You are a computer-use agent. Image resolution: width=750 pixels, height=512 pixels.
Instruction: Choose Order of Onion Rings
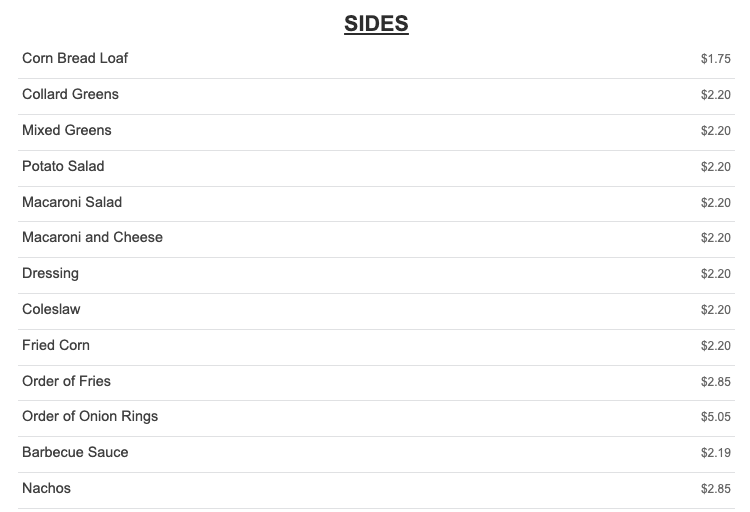coord(90,416)
